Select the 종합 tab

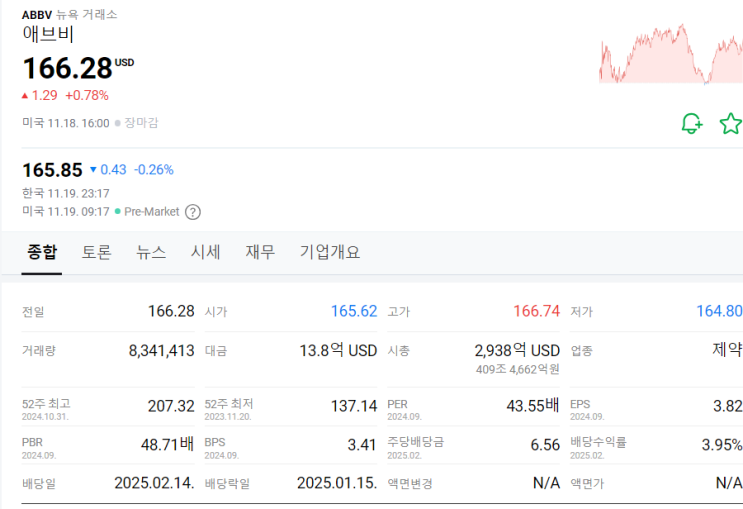[42, 252]
